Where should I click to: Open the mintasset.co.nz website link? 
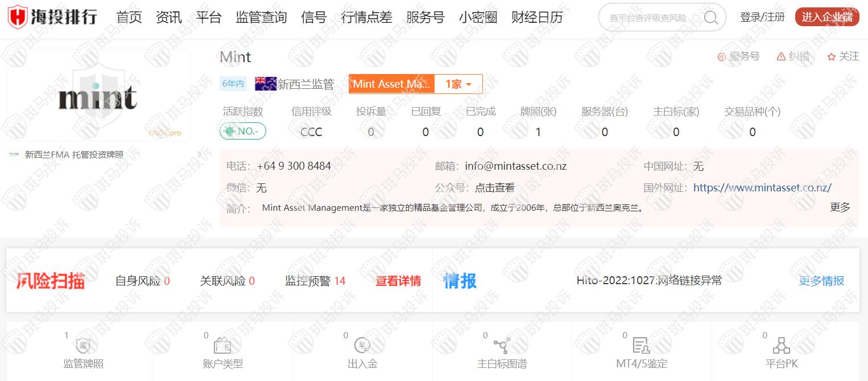[x=762, y=187]
